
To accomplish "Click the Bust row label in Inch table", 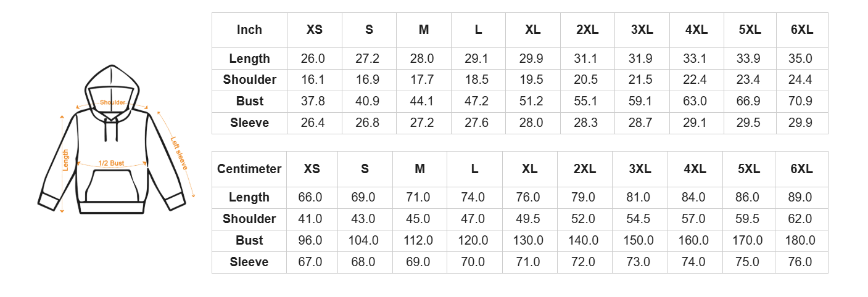I will point(249,101).
